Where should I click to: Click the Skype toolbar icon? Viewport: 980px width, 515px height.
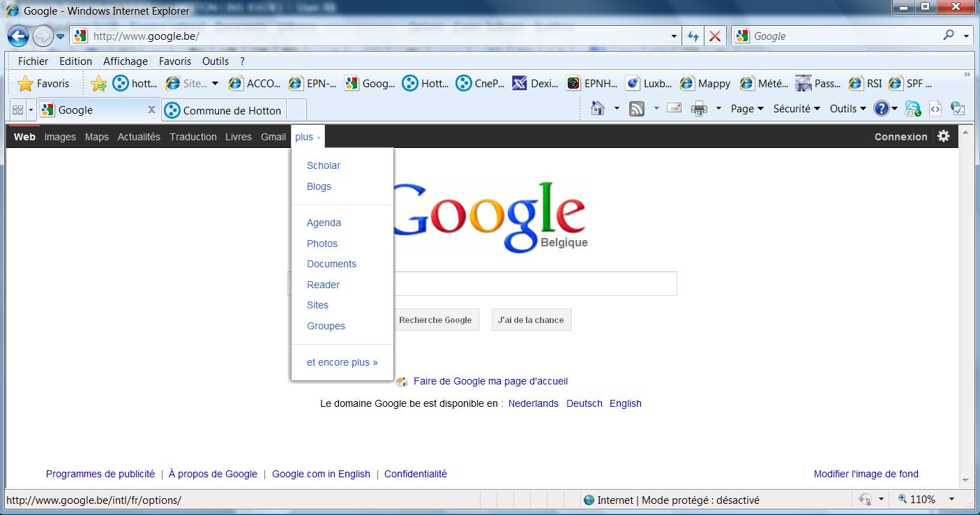pos(912,109)
